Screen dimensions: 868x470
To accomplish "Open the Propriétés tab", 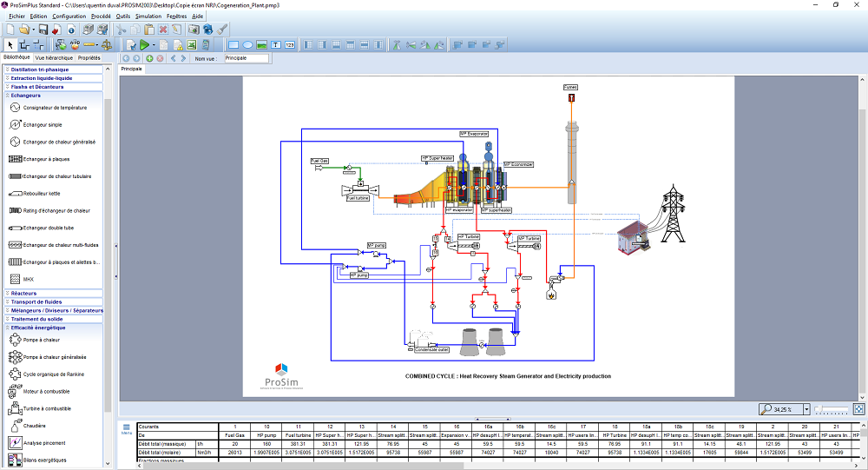I will pos(89,57).
